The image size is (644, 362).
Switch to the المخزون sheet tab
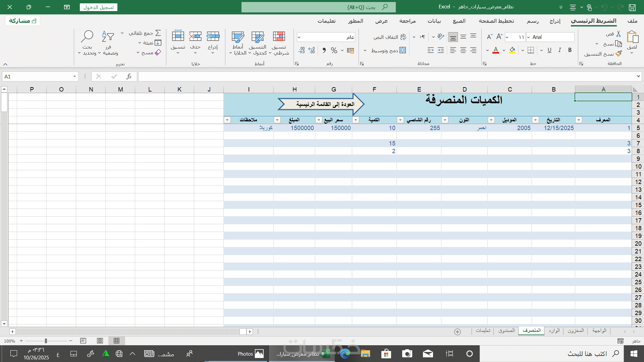pos(576,330)
